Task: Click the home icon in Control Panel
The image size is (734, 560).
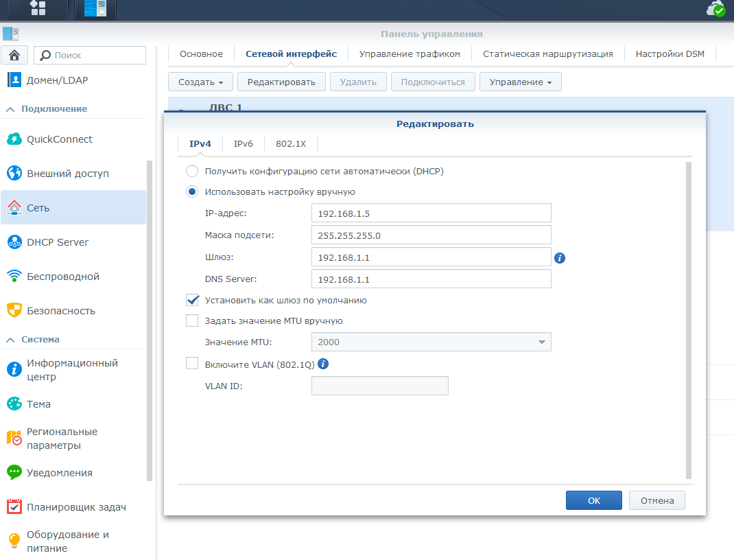Action: (14, 56)
